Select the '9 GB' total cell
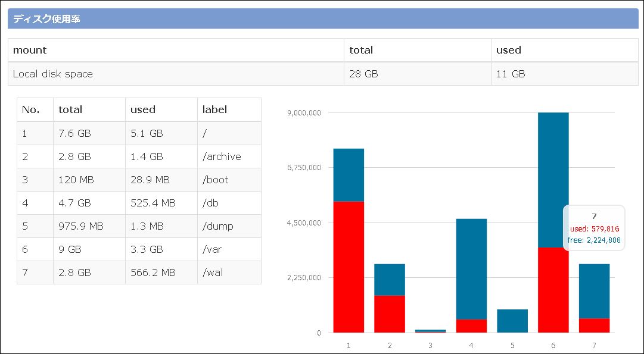The height and width of the screenshot is (354, 644). click(x=89, y=249)
